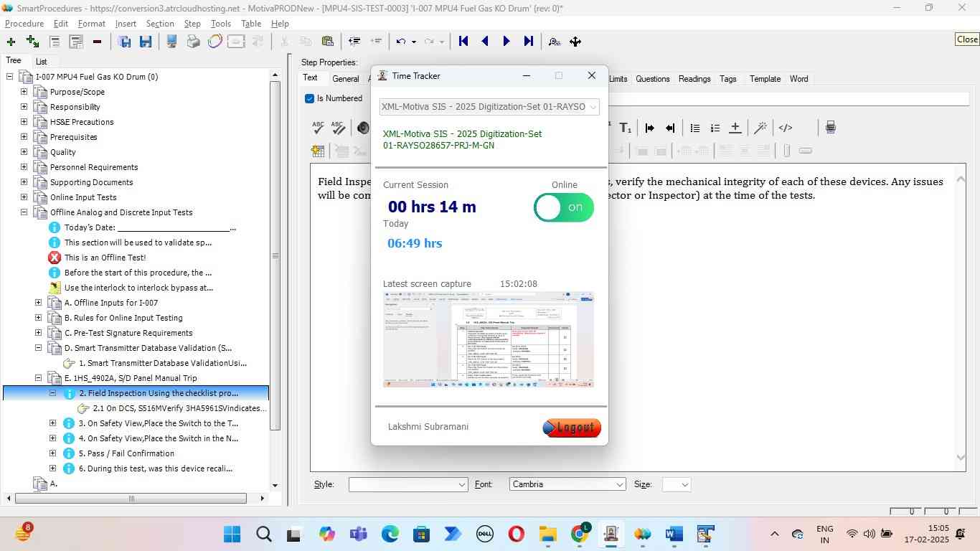
Task: Click the undo arrow icon
Action: tap(401, 42)
